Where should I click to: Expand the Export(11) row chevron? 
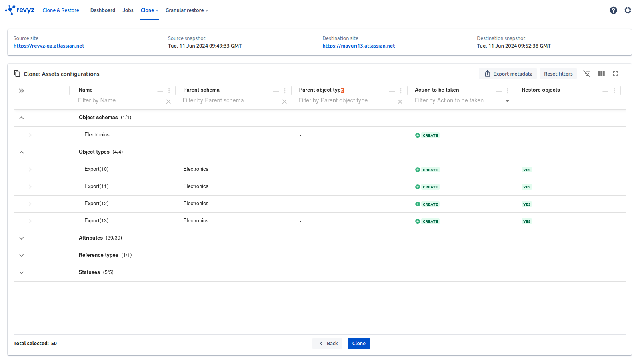[30, 187]
